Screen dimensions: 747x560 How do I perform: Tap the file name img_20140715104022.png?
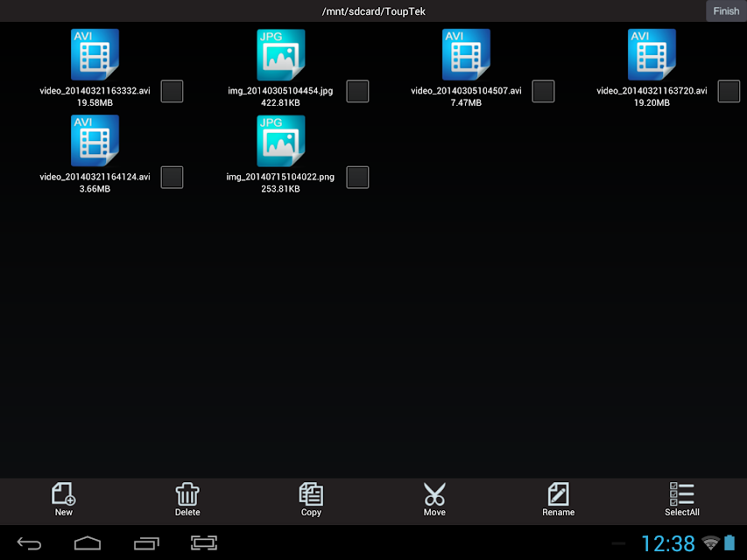click(x=280, y=177)
